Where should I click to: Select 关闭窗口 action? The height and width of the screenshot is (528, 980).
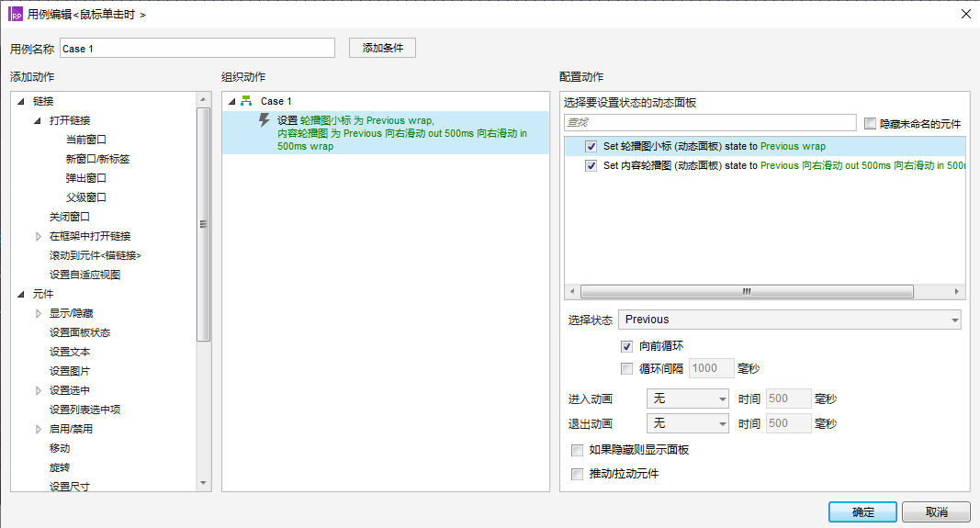[70, 217]
